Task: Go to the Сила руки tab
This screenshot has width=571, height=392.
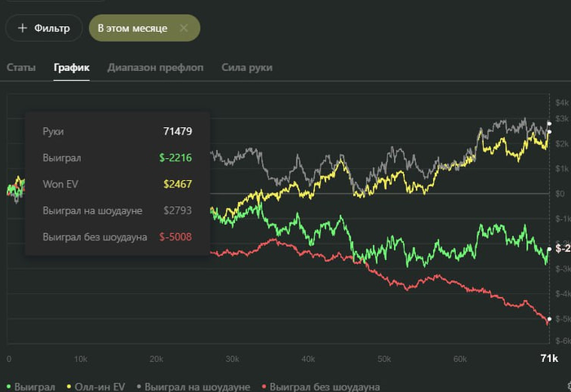Action: point(246,68)
